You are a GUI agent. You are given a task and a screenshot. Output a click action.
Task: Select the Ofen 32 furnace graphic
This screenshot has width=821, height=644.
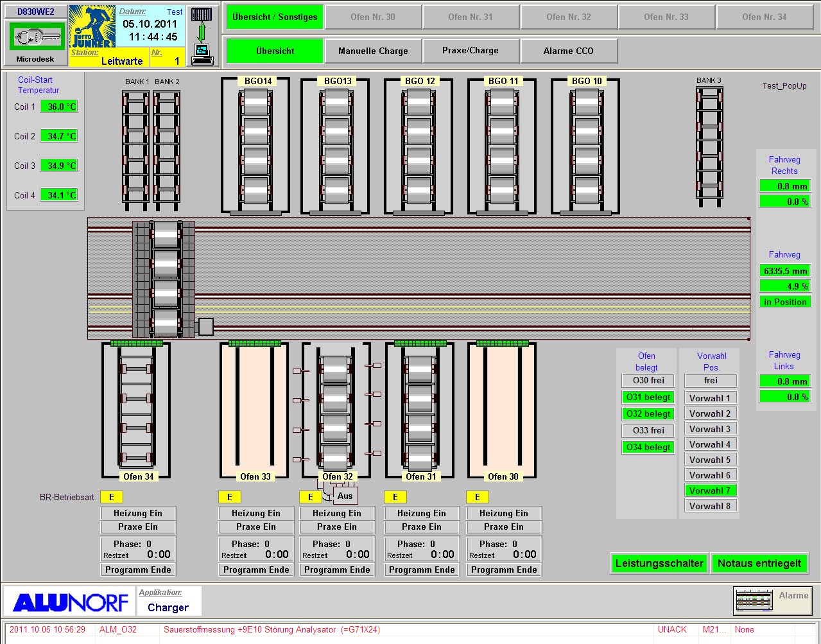pyautogui.click(x=336, y=411)
